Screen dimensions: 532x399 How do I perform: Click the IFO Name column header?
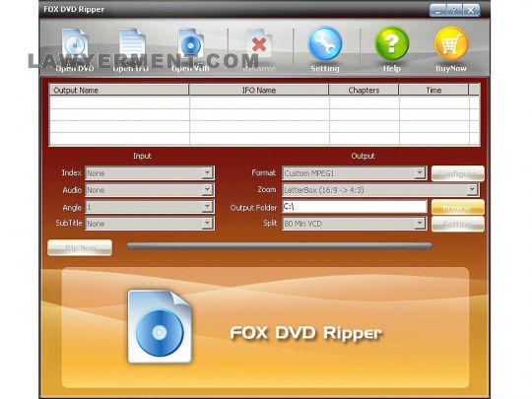259,90
